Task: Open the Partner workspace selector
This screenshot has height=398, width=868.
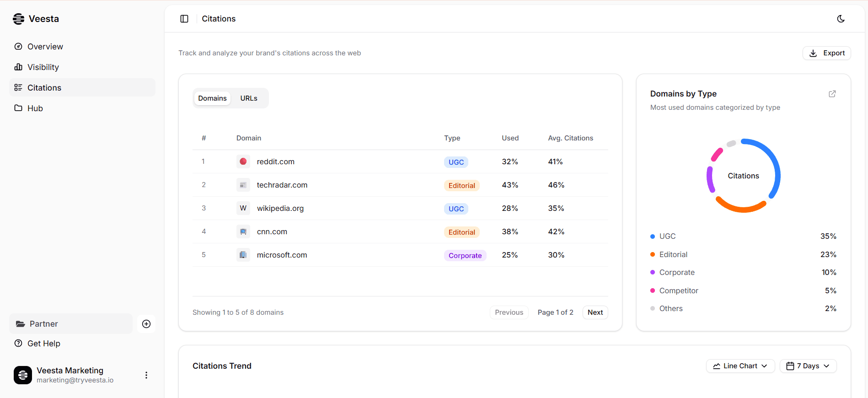Action: pos(71,324)
